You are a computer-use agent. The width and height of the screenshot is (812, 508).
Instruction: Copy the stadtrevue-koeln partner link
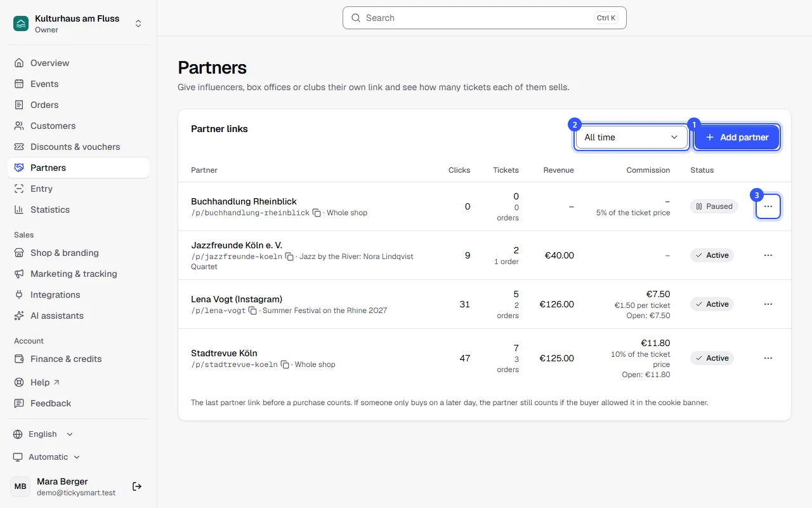(285, 364)
